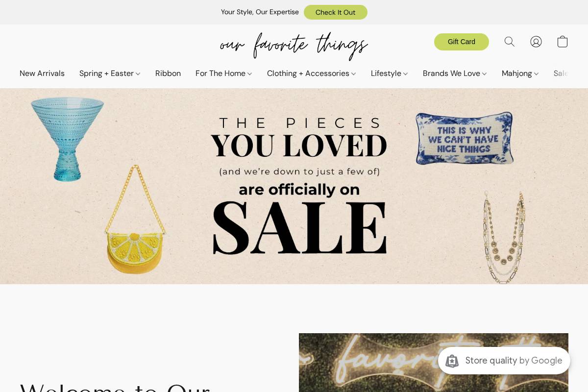Click the Gift Card button

pyautogui.click(x=461, y=42)
